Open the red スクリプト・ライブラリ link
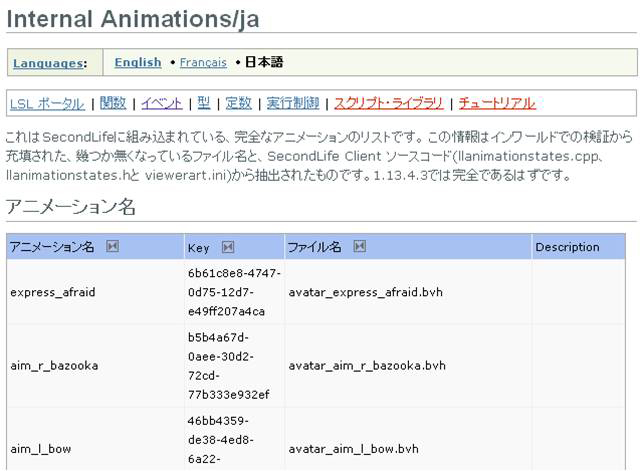Viewport: 642px width, 471px height. click(390, 103)
